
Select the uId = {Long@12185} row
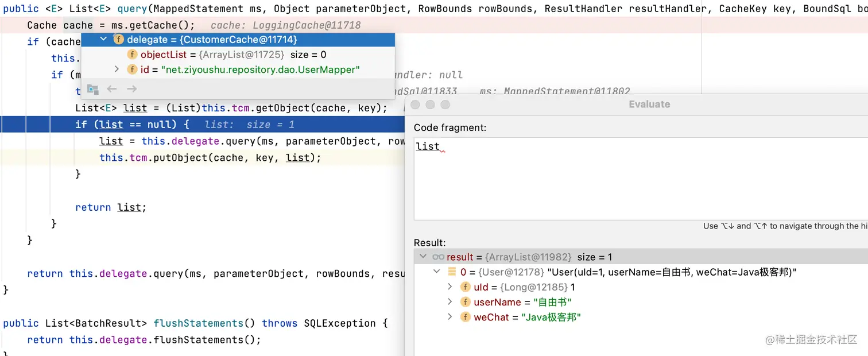point(641,287)
